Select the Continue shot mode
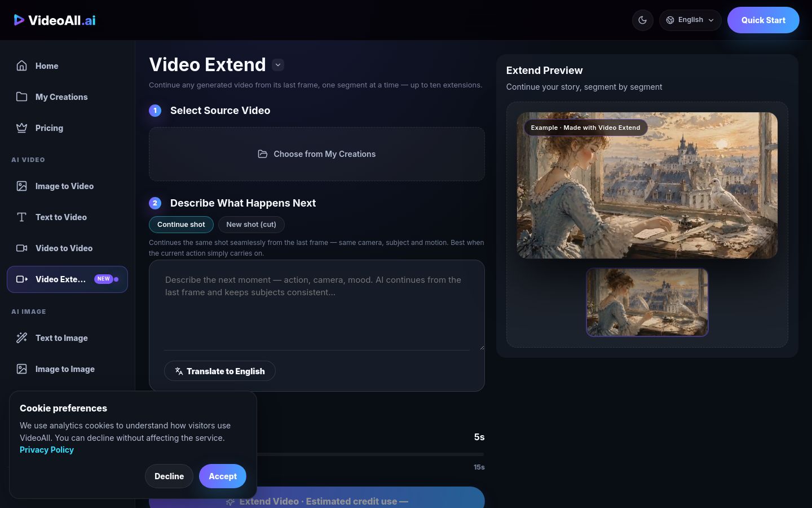The height and width of the screenshot is (508, 812). coord(181,225)
